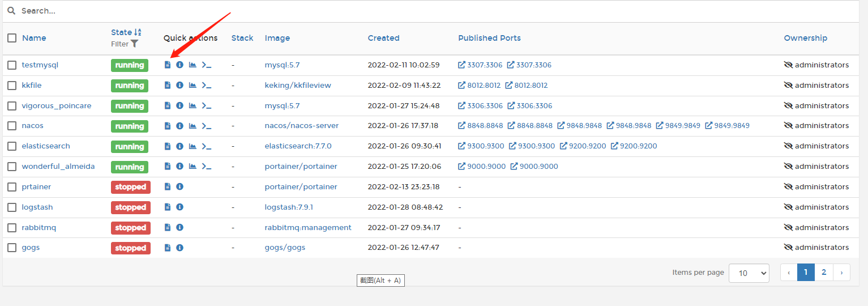Open the gogs container link
Image resolution: width=868 pixels, height=306 pixels.
[31, 248]
